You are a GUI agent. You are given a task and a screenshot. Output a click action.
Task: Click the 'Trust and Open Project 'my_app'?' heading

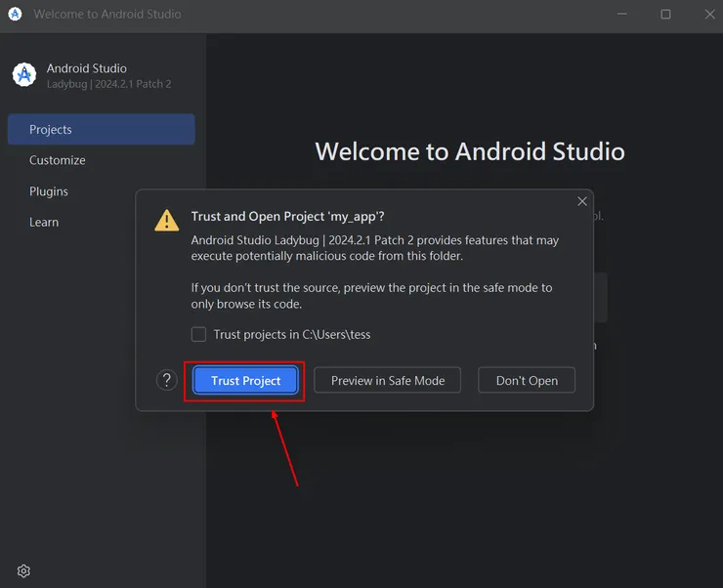click(x=287, y=217)
